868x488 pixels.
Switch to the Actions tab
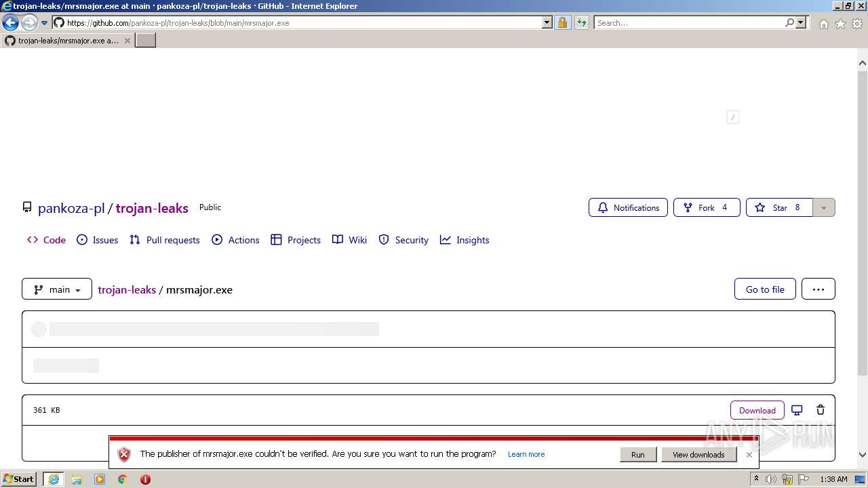[x=235, y=240]
